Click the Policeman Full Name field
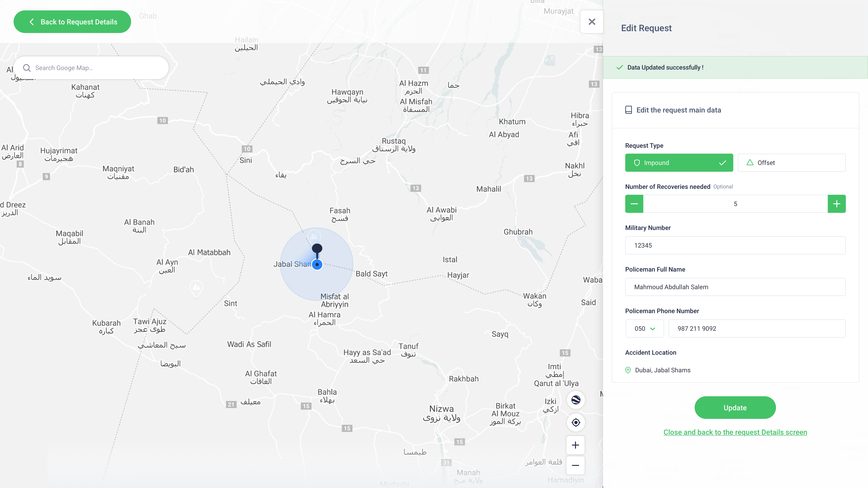 [735, 287]
